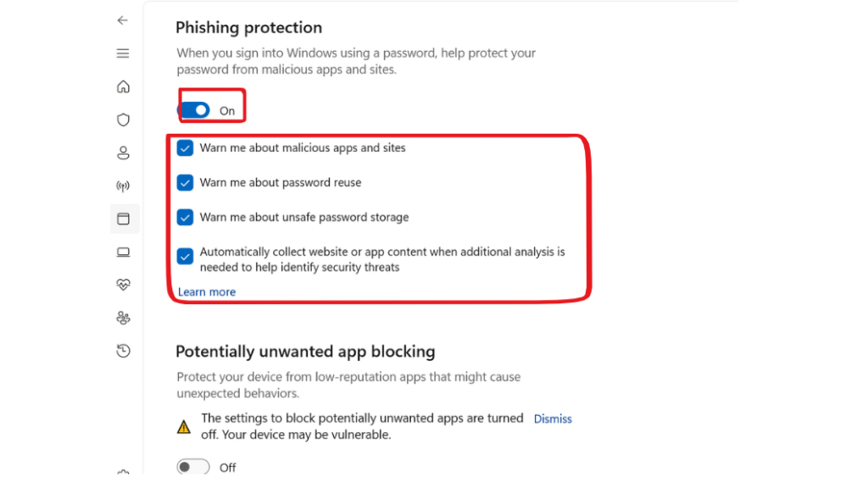Open Virus & threat protection shield icon
The width and height of the screenshot is (868, 488).
click(x=123, y=120)
